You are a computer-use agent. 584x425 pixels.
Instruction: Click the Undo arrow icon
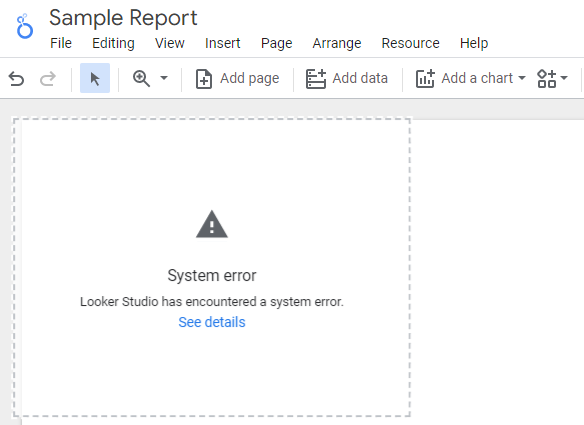click(x=16, y=79)
